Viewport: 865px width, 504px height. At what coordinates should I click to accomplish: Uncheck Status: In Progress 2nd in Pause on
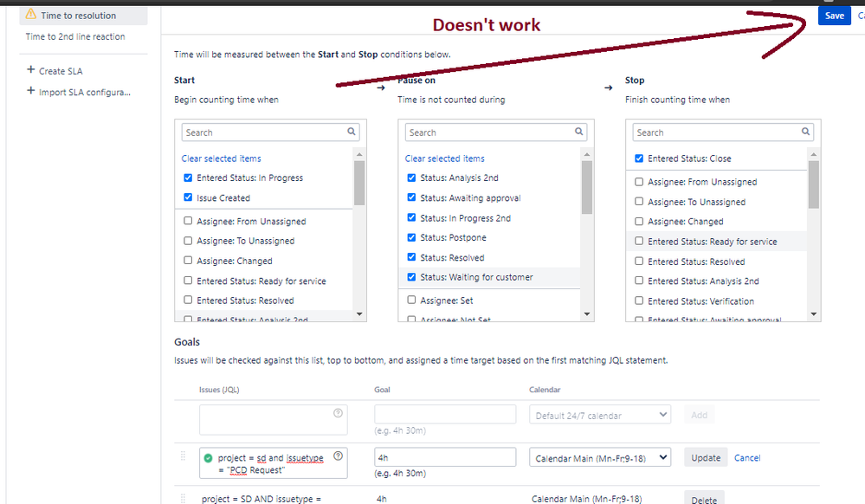pyautogui.click(x=411, y=217)
